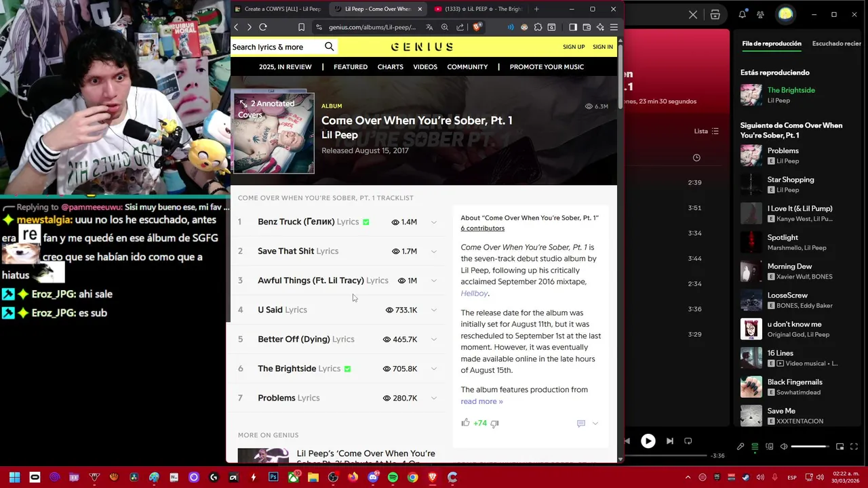This screenshot has width=868, height=488.
Task: Click the browser forward arrow
Action: pyautogui.click(x=249, y=27)
